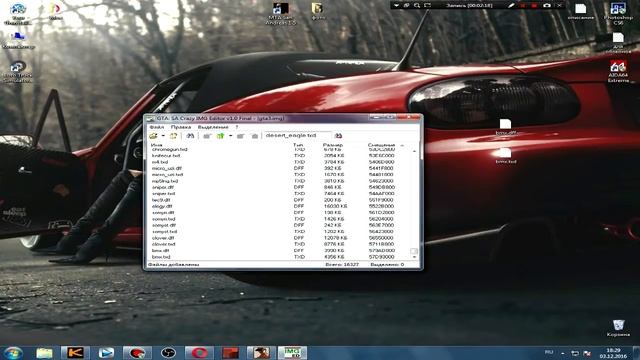640x360 pixels.
Task: Click the RU language indicator in the tray
Action: pyautogui.click(x=549, y=352)
